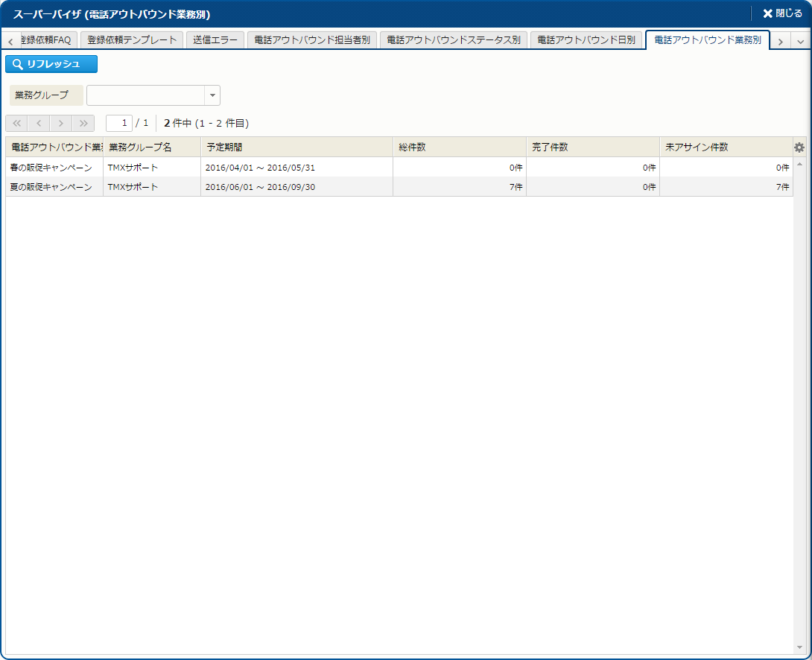Screen dimensions: 812x660
Task: Expand the tab list dropdown menu
Action: (x=801, y=42)
